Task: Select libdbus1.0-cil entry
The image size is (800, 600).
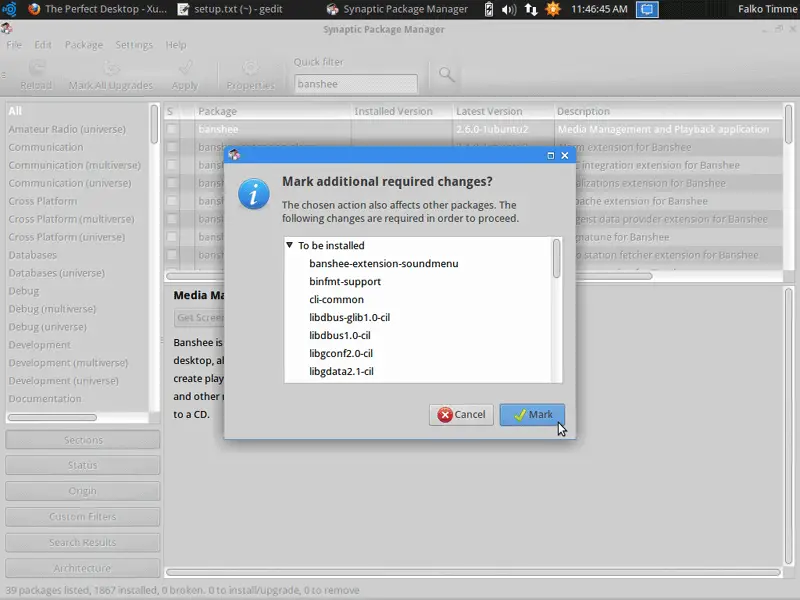Action: [340, 335]
